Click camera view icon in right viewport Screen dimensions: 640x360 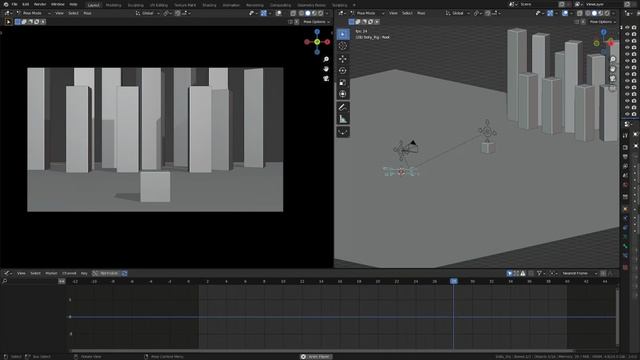(613, 78)
